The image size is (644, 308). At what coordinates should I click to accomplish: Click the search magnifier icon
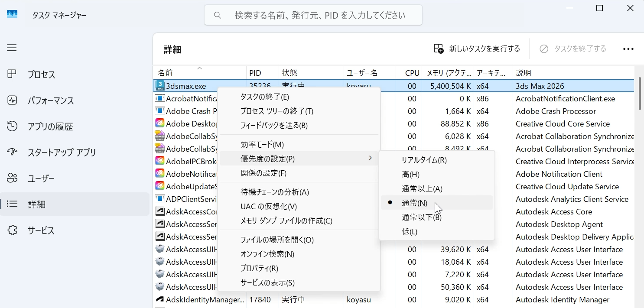pos(218,16)
